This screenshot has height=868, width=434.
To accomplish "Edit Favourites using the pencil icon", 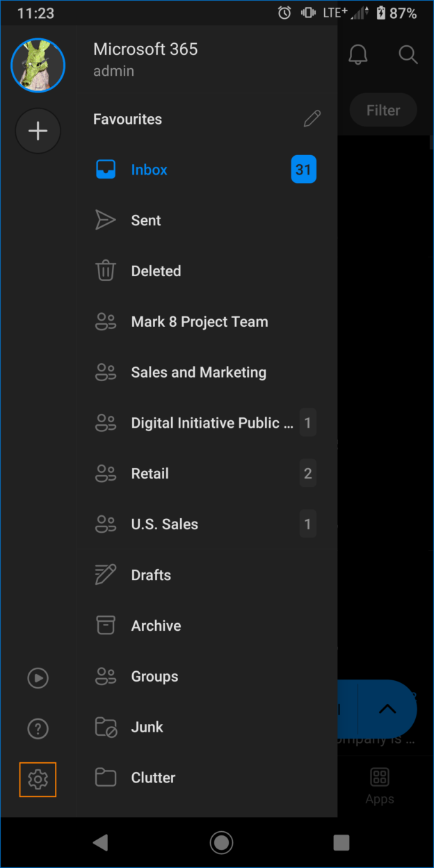I will [x=312, y=119].
